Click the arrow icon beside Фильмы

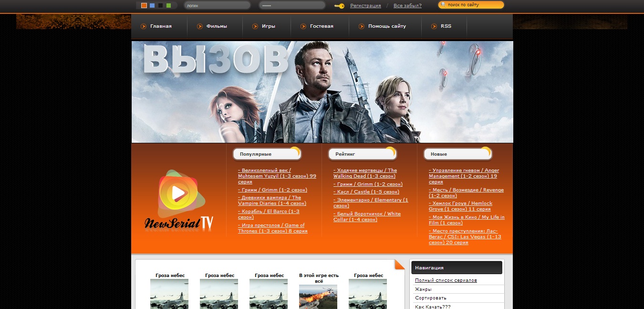tap(200, 26)
